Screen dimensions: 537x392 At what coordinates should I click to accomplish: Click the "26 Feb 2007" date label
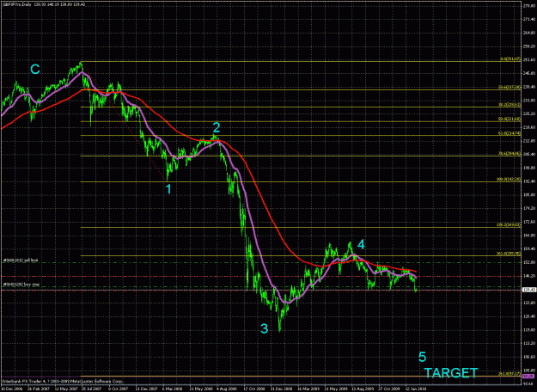point(37,389)
